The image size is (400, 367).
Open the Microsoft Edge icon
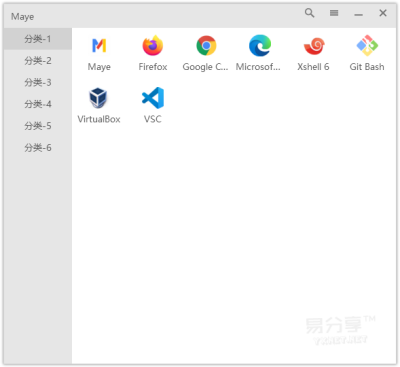260,46
